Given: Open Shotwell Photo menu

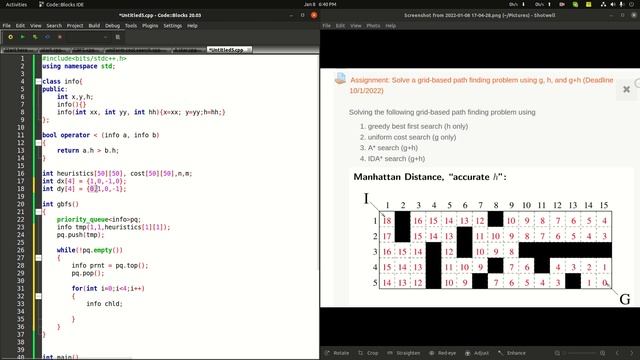Looking at the screenshot, I should [373, 26].
